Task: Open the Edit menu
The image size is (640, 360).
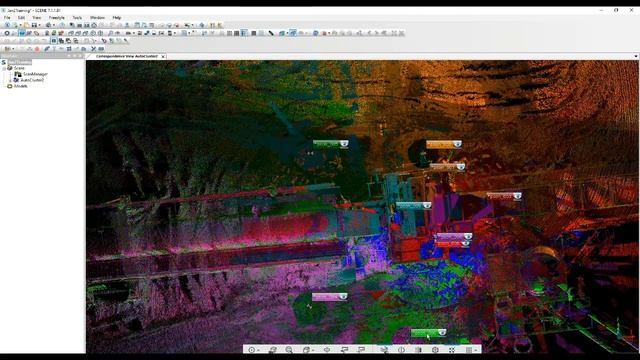Action: click(21, 18)
